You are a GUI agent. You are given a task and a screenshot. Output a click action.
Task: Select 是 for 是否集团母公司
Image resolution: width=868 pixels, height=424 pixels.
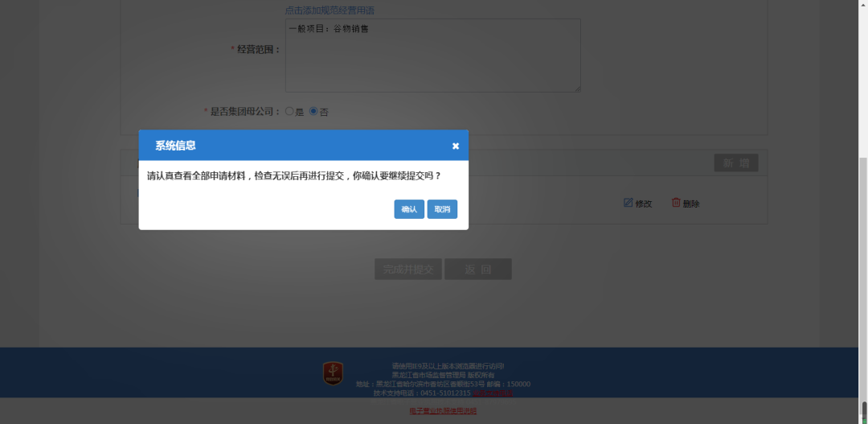click(289, 111)
